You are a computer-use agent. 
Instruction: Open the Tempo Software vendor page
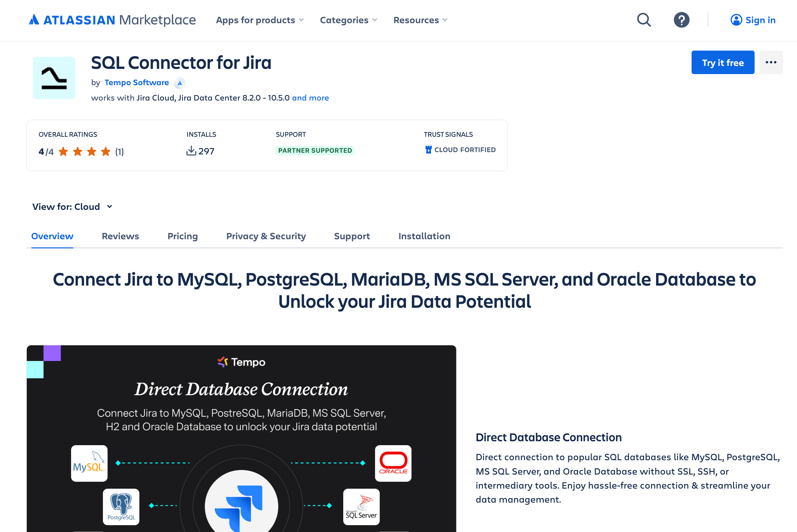point(137,83)
